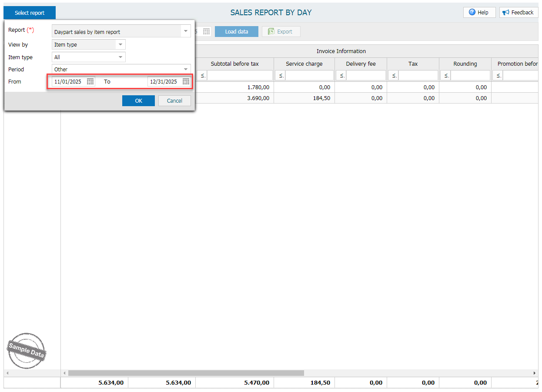This screenshot has width=542, height=392.
Task: Click the Tax column filter operator
Action: 393,76
